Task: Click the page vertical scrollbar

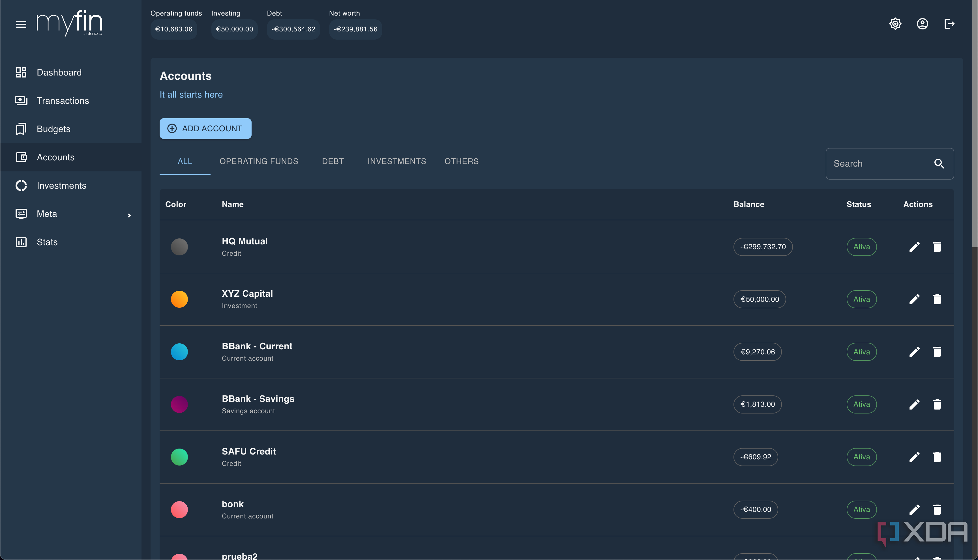Action: click(975, 123)
